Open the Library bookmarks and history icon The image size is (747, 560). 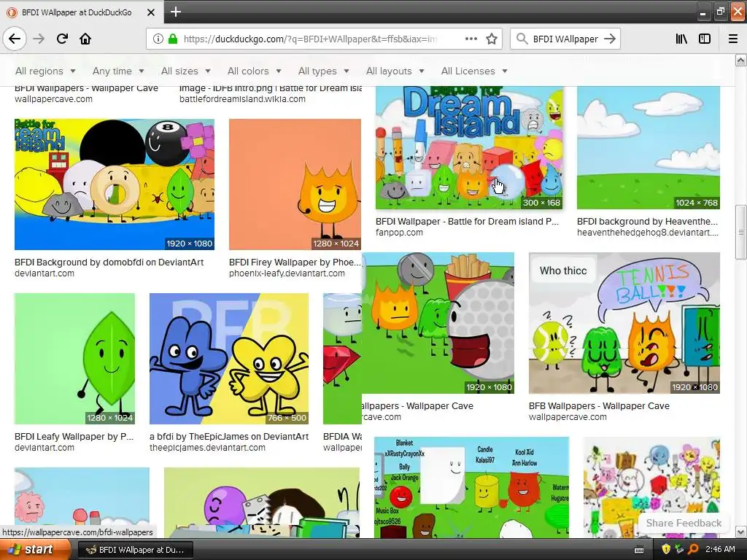tap(681, 39)
